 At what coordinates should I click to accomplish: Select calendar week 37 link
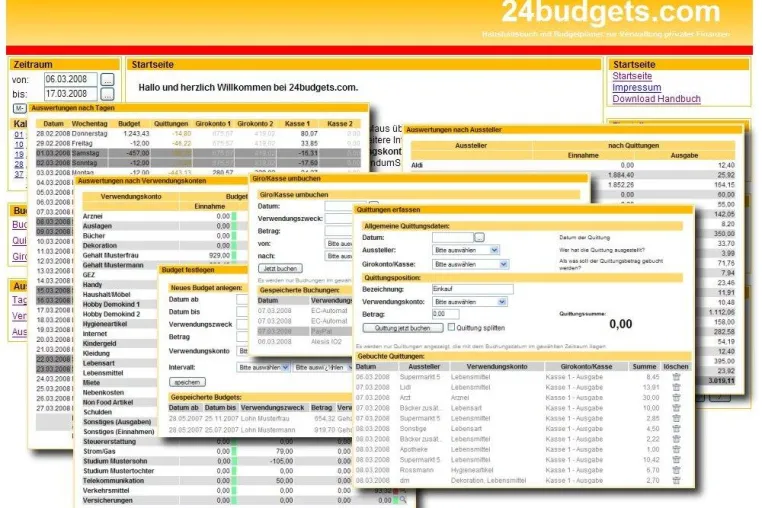[x=19, y=174]
